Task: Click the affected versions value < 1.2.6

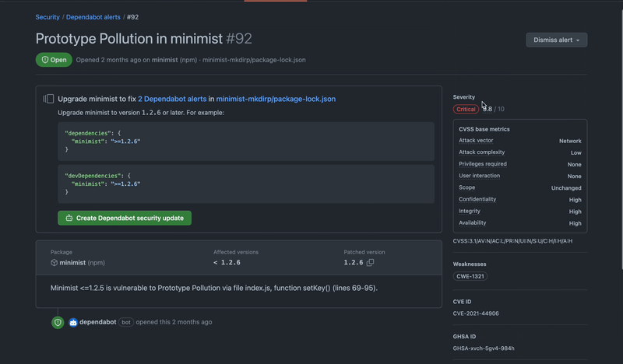Action: coord(227,262)
